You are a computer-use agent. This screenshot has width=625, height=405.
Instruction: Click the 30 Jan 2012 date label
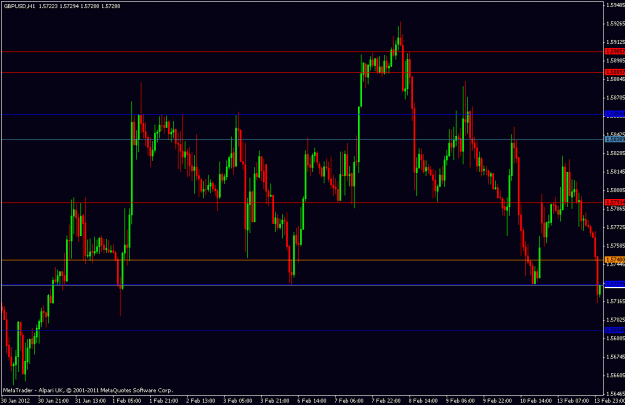pos(14,401)
